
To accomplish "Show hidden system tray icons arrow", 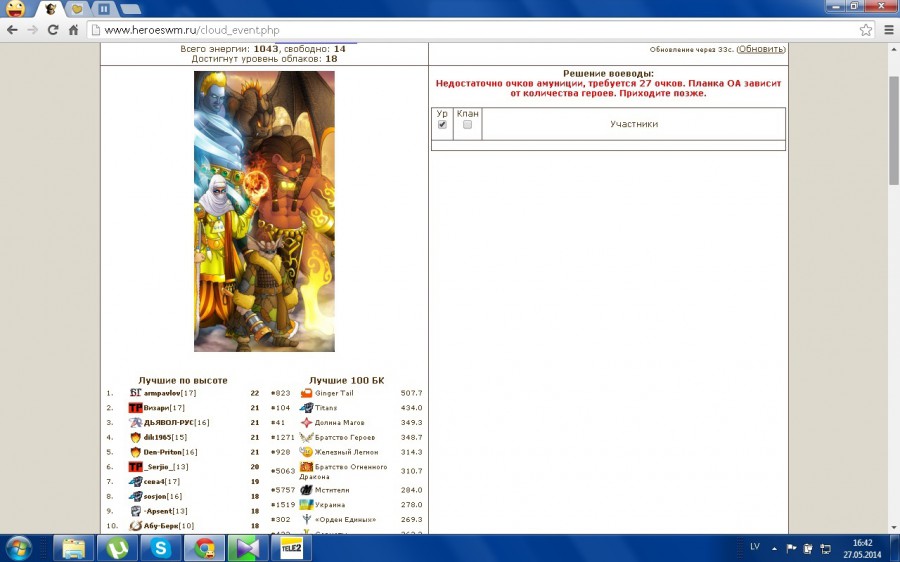I will point(774,548).
